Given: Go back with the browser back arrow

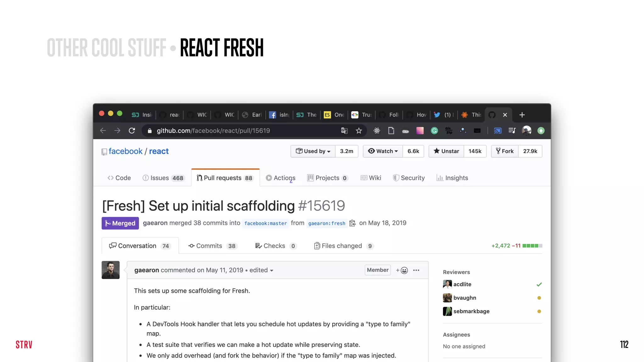Looking at the screenshot, I should (103, 131).
